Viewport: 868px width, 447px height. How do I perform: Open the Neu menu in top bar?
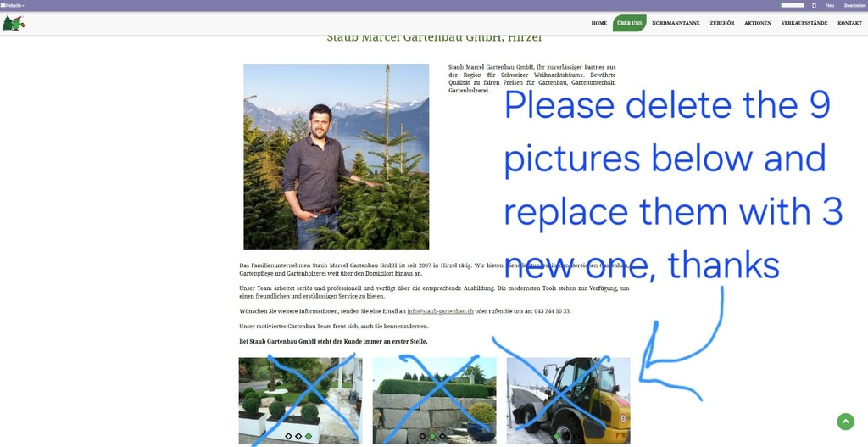coord(830,5)
